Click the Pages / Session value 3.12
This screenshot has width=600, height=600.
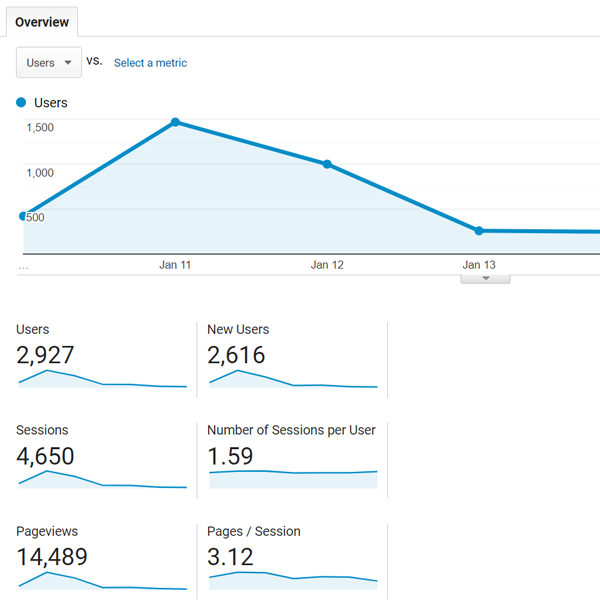click(x=230, y=557)
